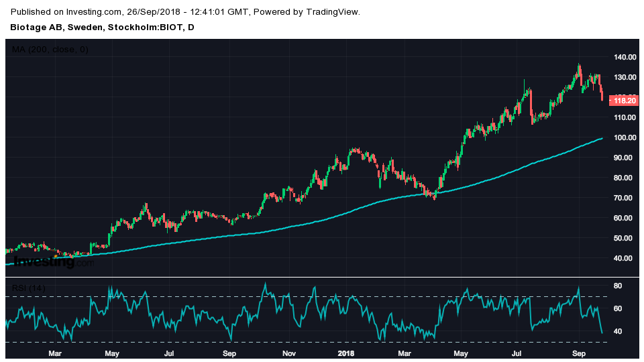Click the Published on Investing.com header line
Viewport: 644px width, 362px height.
point(185,12)
